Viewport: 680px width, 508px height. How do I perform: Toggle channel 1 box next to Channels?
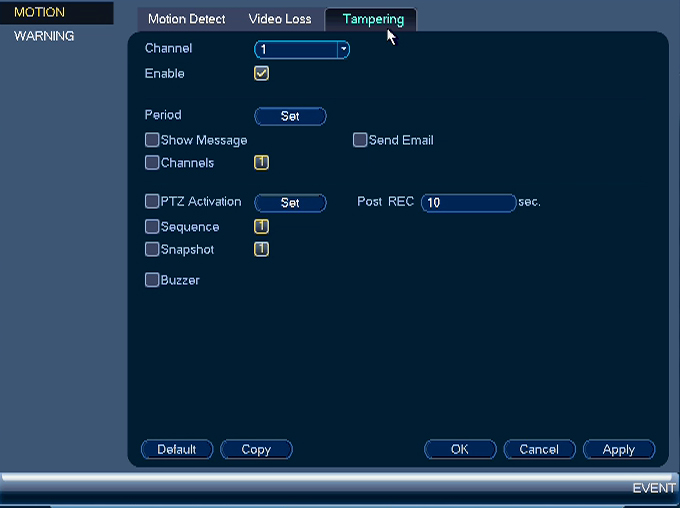(x=261, y=163)
